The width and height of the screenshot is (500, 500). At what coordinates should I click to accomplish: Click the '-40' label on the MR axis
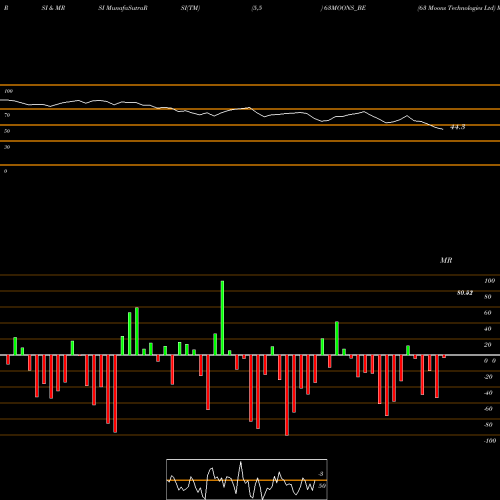pos(488,393)
